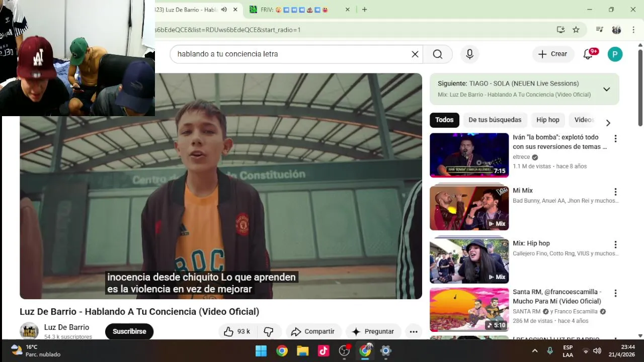Clear the YouTube search box with X

(415, 54)
